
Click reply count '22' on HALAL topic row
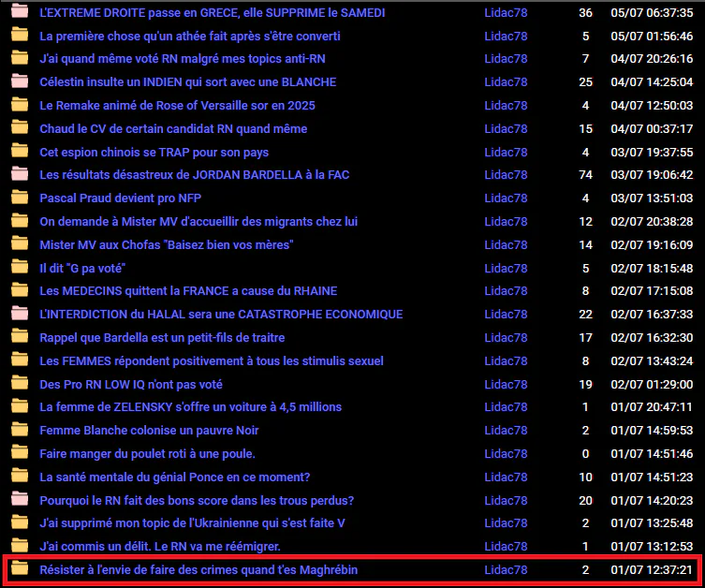coord(585,315)
